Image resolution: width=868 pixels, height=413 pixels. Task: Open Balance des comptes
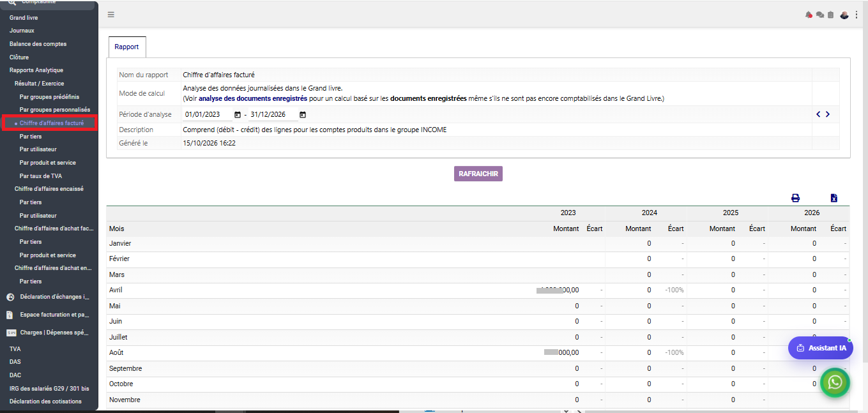(38, 44)
